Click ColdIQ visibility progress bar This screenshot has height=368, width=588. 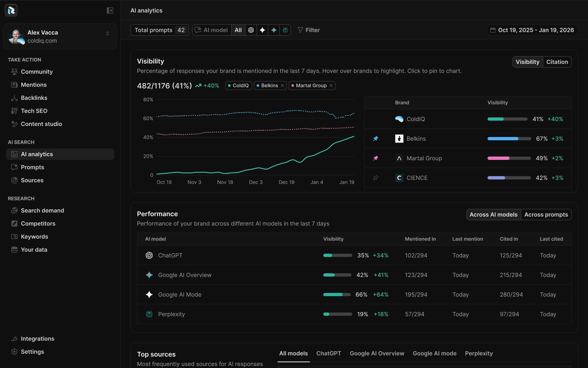point(507,119)
